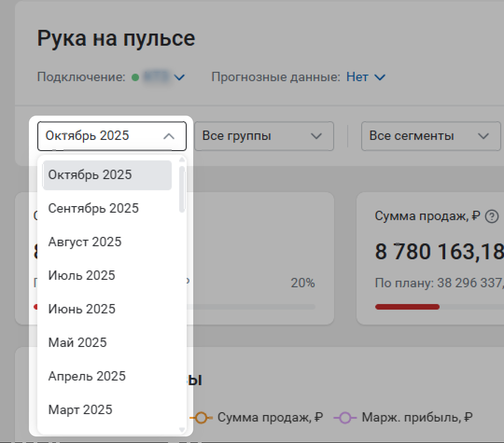Open the Все группы dropdown
The image size is (504, 443).
264,136
